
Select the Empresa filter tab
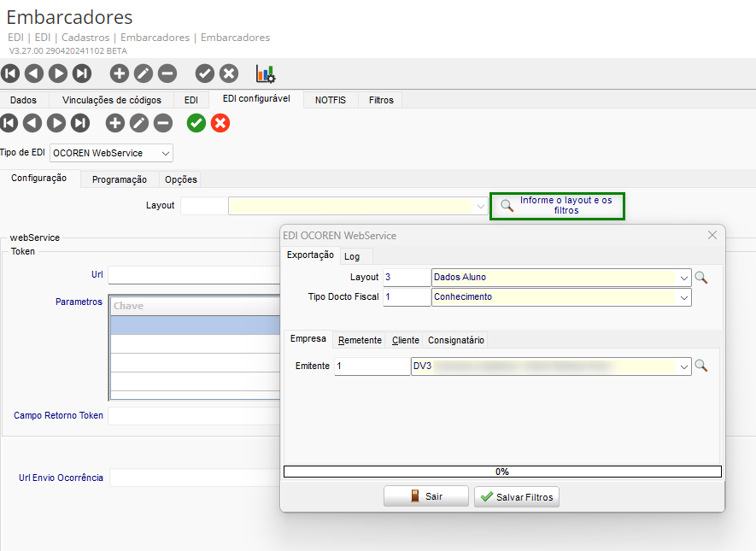(x=308, y=338)
